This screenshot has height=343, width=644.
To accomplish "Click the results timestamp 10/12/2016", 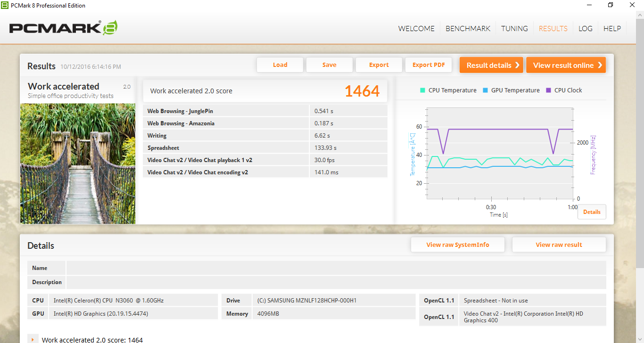I will (91, 67).
